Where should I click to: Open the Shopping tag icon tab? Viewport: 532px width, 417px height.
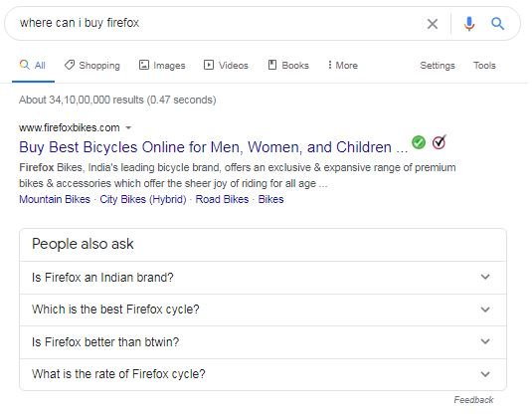[91, 66]
